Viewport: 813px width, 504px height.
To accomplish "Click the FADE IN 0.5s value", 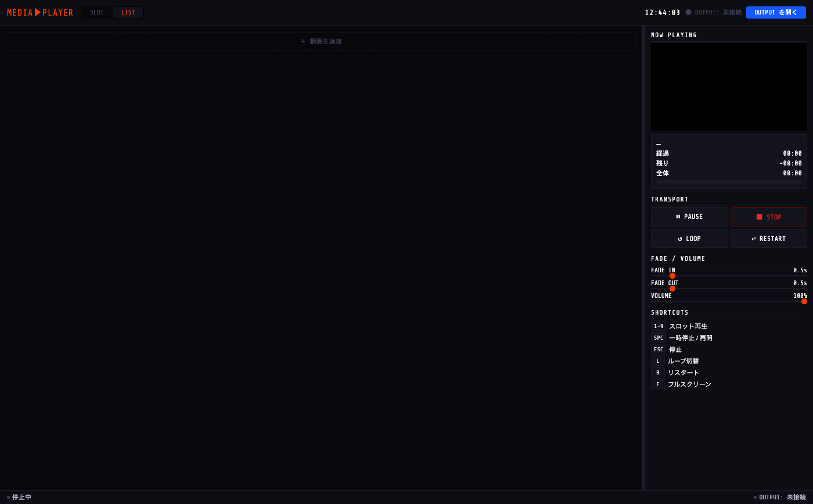I will click(x=800, y=271).
